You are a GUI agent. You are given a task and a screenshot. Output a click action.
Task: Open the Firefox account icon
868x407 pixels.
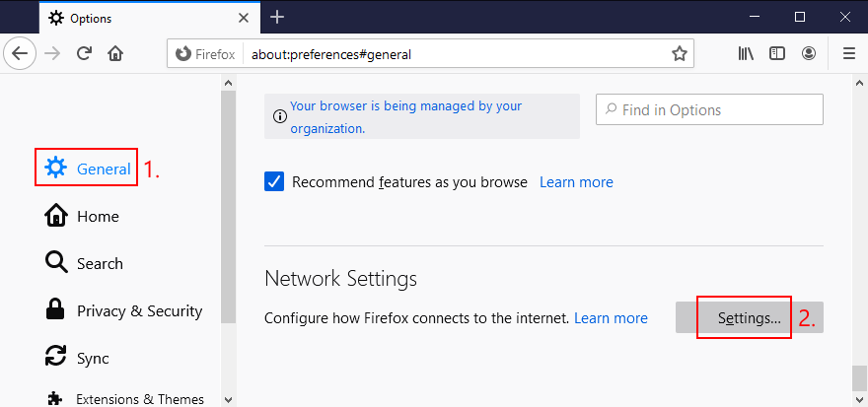[x=810, y=54]
